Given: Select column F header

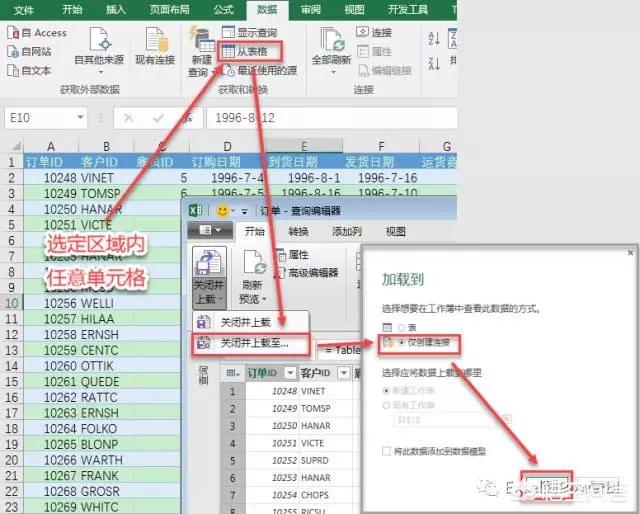Looking at the screenshot, I should coord(381,146).
